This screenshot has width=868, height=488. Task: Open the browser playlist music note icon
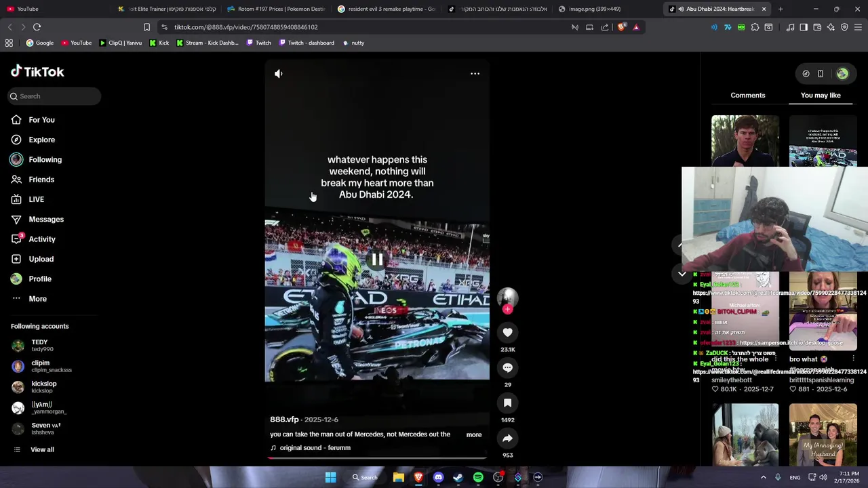[790, 27]
